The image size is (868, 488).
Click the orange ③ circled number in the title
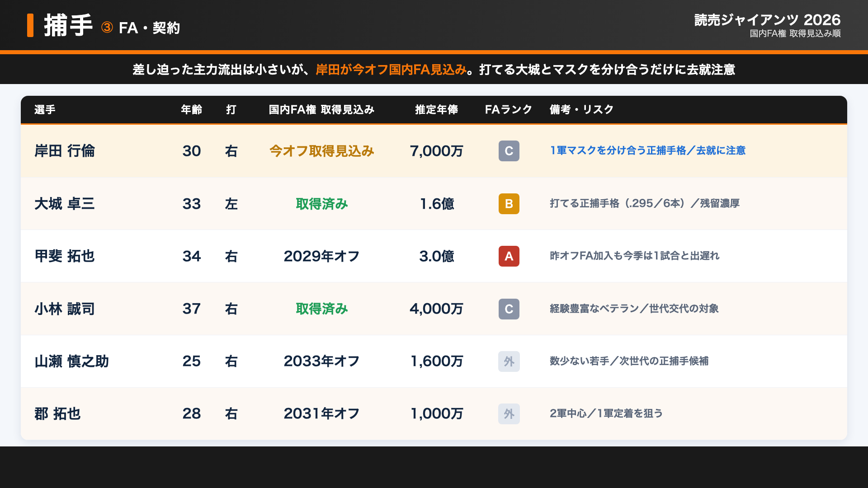[107, 28]
